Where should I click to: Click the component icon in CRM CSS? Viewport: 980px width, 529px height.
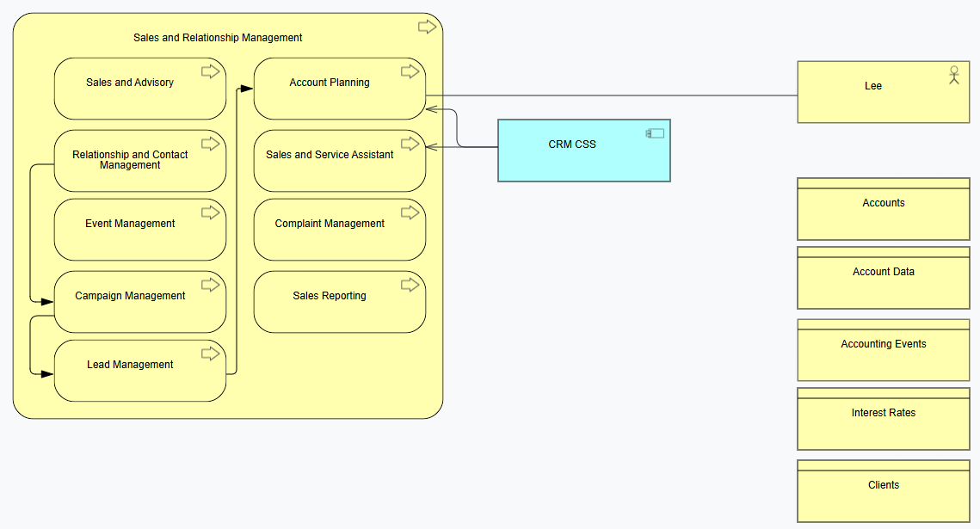click(x=655, y=133)
